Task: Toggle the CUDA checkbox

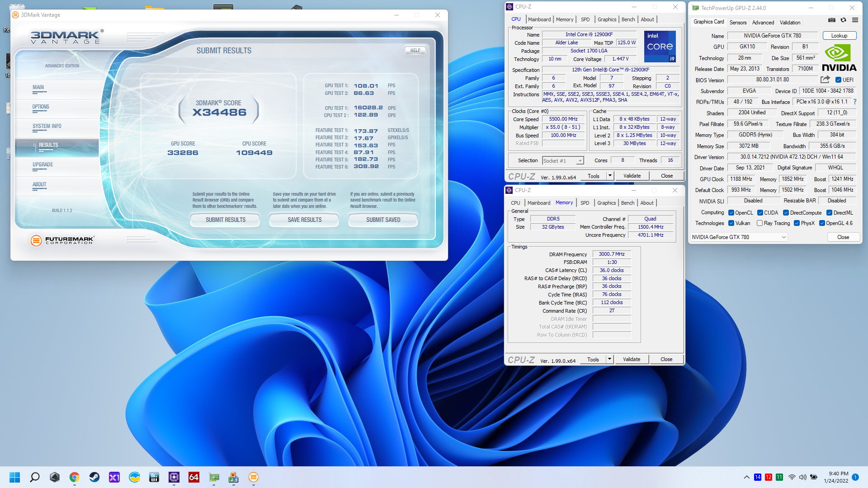Action: pyautogui.click(x=760, y=213)
